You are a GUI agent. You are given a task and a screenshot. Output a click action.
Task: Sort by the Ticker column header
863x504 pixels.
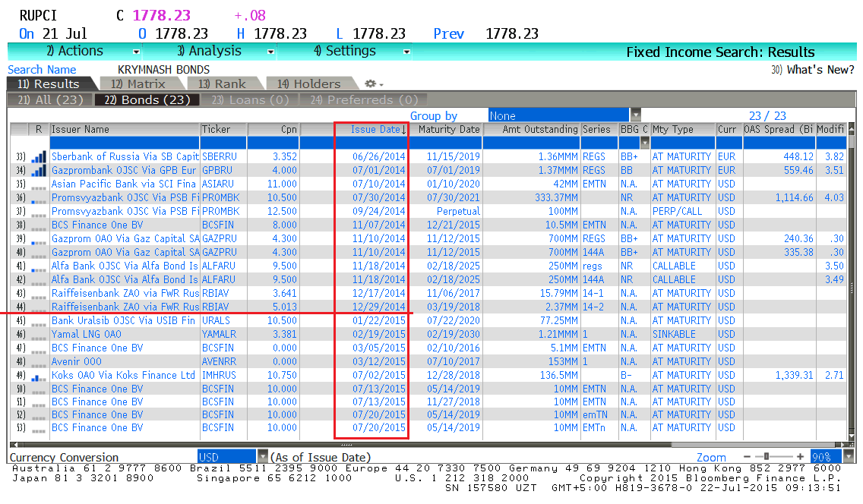click(x=223, y=129)
